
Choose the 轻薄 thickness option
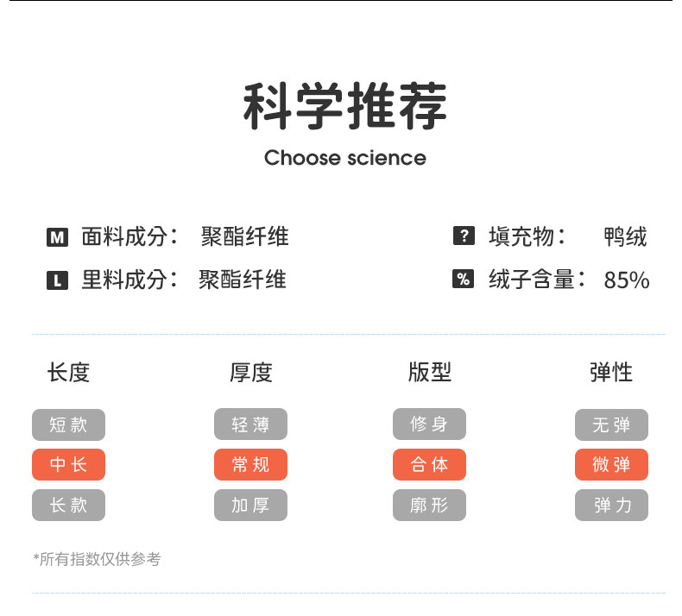click(250, 424)
